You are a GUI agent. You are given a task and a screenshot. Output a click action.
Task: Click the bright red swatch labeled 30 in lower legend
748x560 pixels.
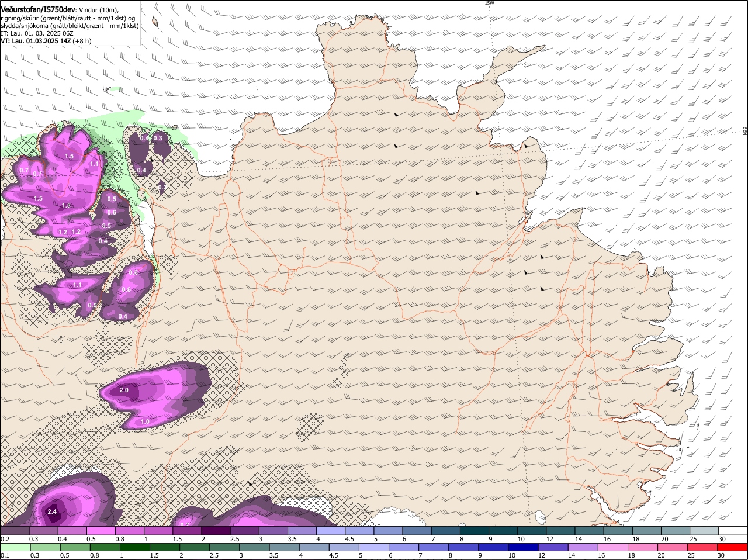[732, 548]
